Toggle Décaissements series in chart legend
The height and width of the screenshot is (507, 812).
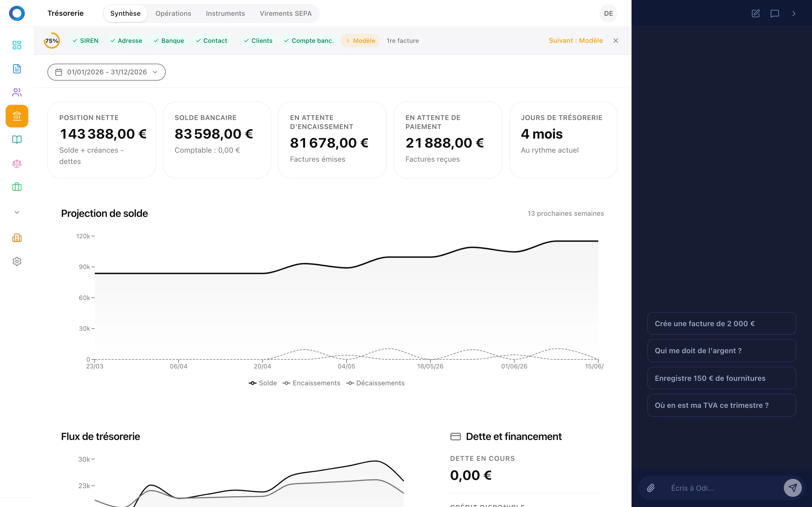coord(376,383)
